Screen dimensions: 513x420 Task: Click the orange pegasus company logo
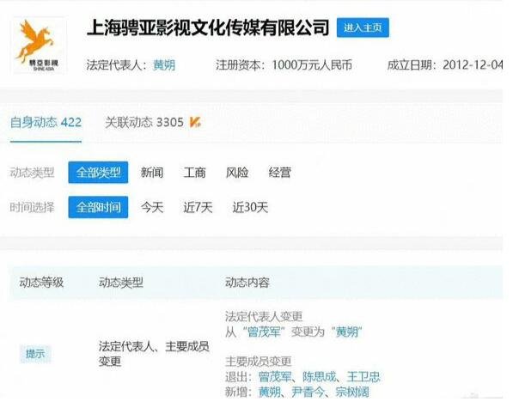(39, 45)
